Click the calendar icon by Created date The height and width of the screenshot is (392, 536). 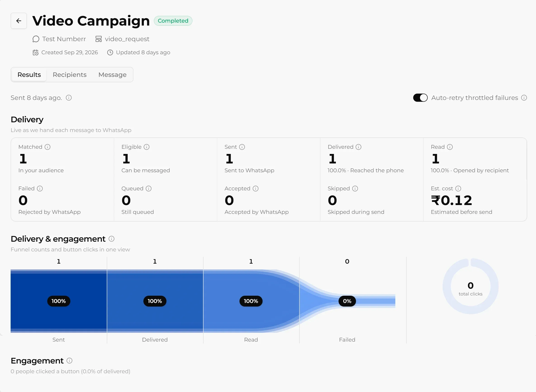click(36, 52)
